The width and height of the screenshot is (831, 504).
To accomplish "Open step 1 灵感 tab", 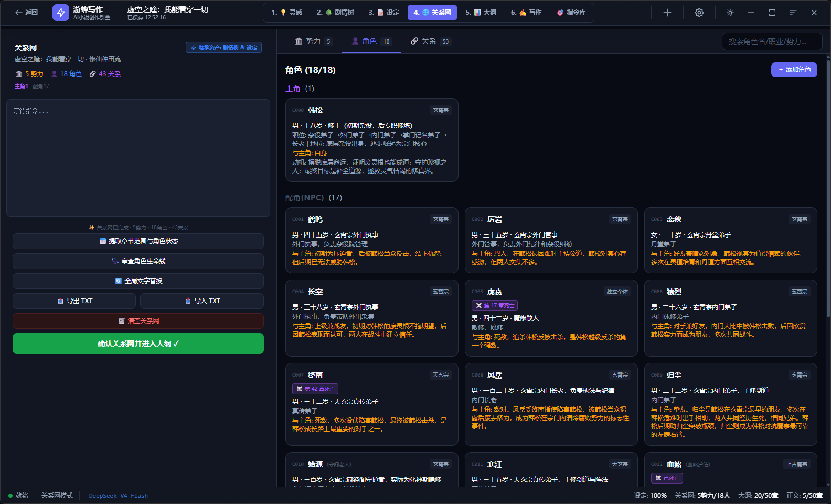I will coord(287,13).
